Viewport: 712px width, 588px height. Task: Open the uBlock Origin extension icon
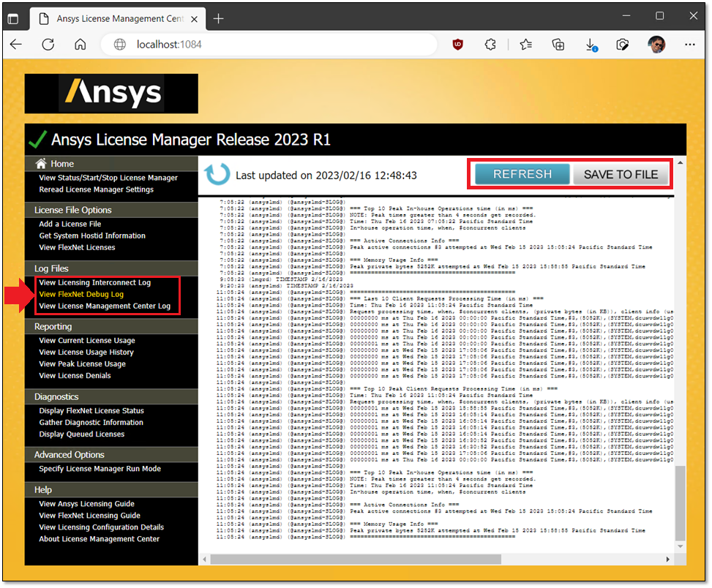pyautogui.click(x=458, y=45)
